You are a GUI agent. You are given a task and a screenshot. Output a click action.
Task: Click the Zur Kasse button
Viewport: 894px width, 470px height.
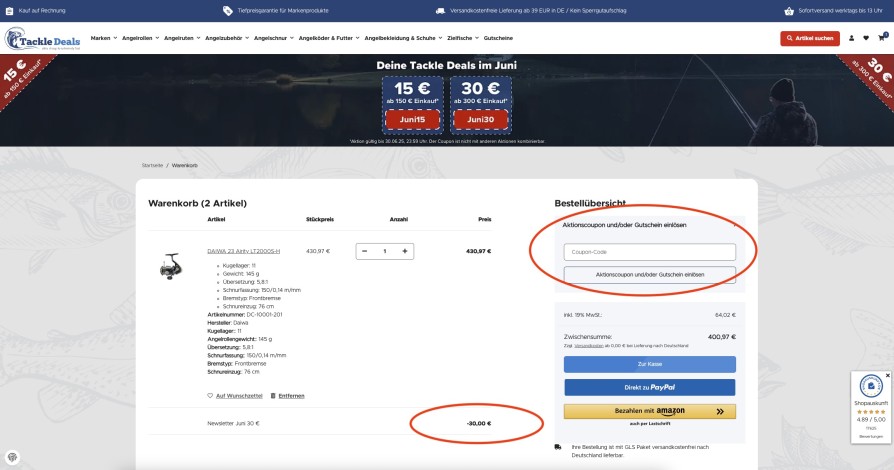coord(649,364)
